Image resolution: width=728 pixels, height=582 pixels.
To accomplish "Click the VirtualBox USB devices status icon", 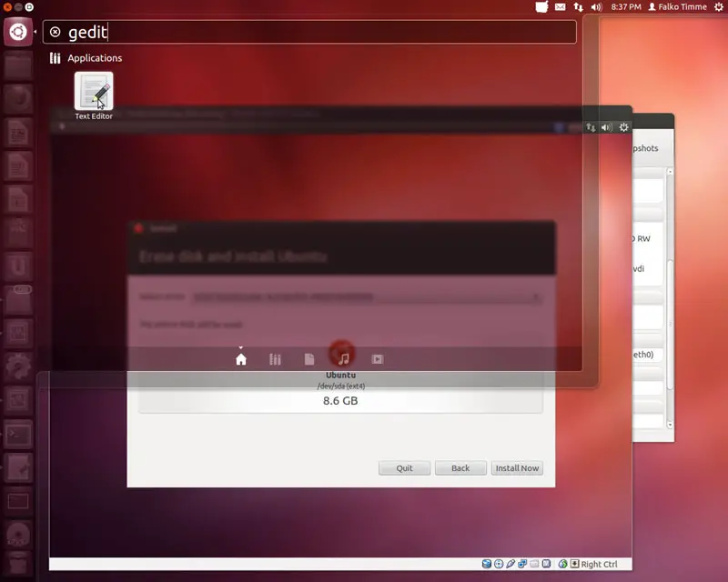I will click(x=511, y=564).
